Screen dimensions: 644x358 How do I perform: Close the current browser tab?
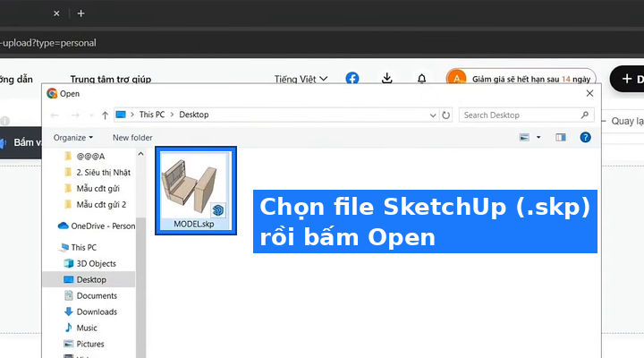(56, 13)
